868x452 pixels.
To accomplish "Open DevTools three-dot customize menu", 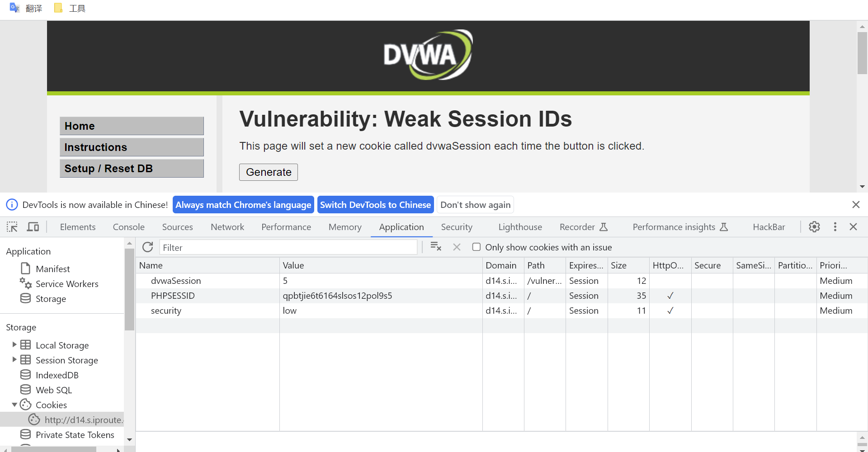I will click(x=835, y=227).
